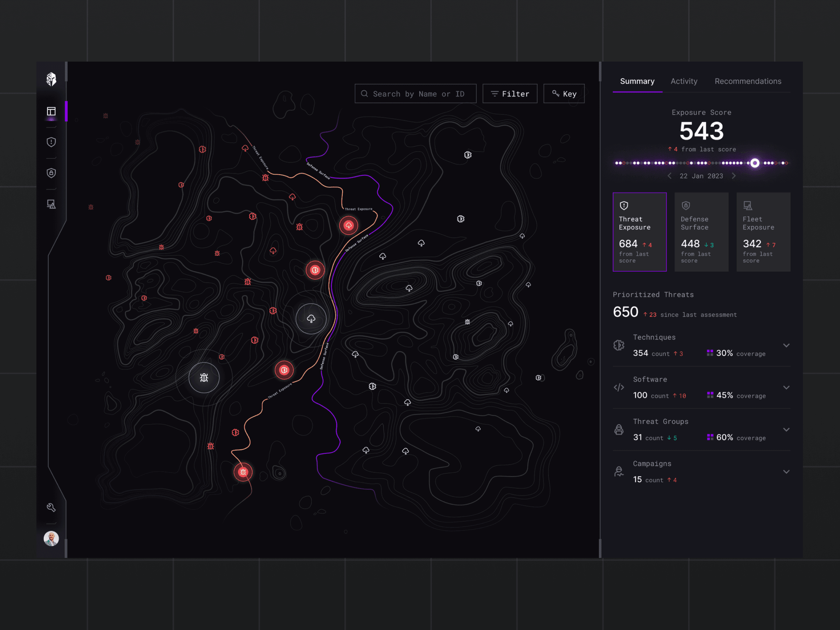Viewport: 840px width, 630px height.
Task: Click the Campaigns person icon
Action: (x=619, y=472)
